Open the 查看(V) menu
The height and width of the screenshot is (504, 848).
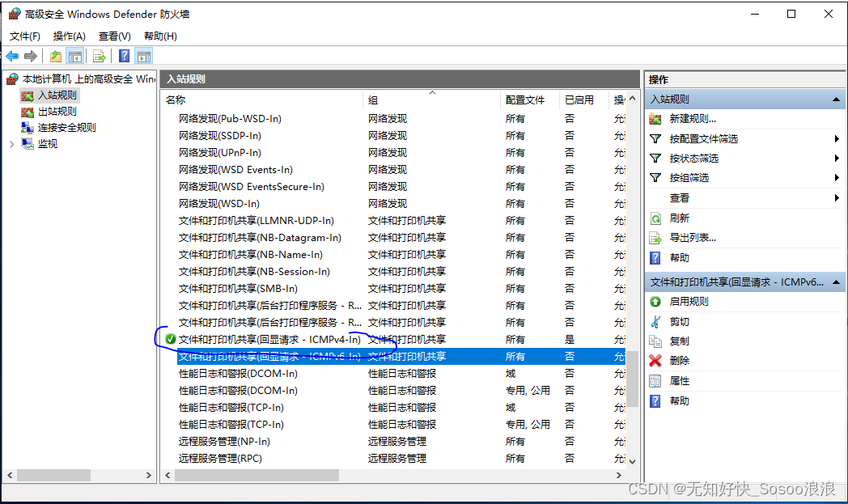[x=114, y=36]
